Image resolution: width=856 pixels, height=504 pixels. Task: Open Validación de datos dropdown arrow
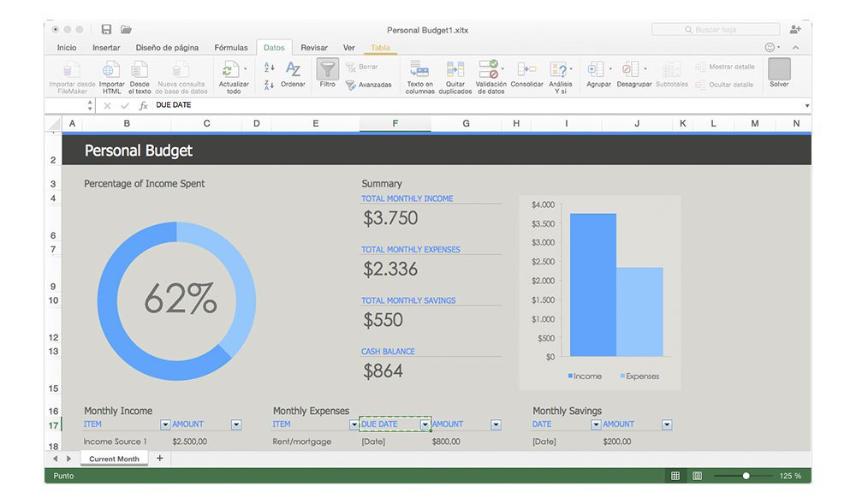(x=502, y=69)
